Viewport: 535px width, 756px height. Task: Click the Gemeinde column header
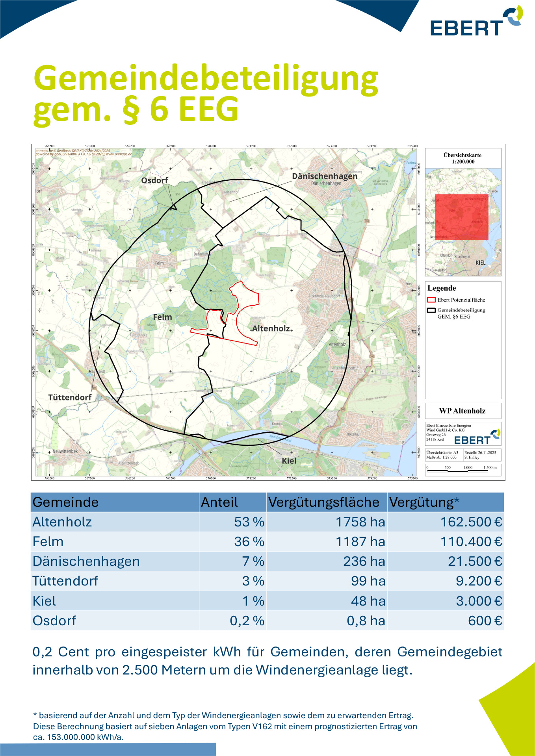coord(65,502)
